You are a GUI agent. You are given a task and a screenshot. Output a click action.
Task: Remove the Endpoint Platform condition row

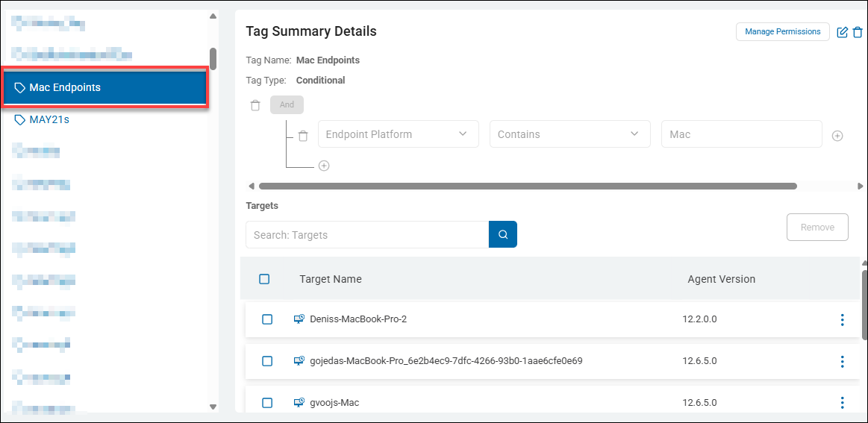point(303,136)
